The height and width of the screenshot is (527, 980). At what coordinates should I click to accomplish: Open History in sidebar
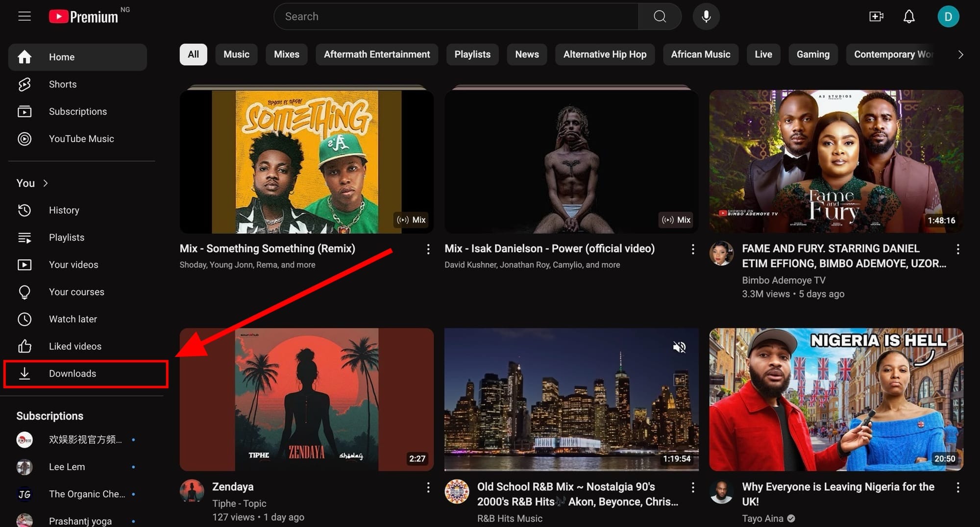click(77, 210)
